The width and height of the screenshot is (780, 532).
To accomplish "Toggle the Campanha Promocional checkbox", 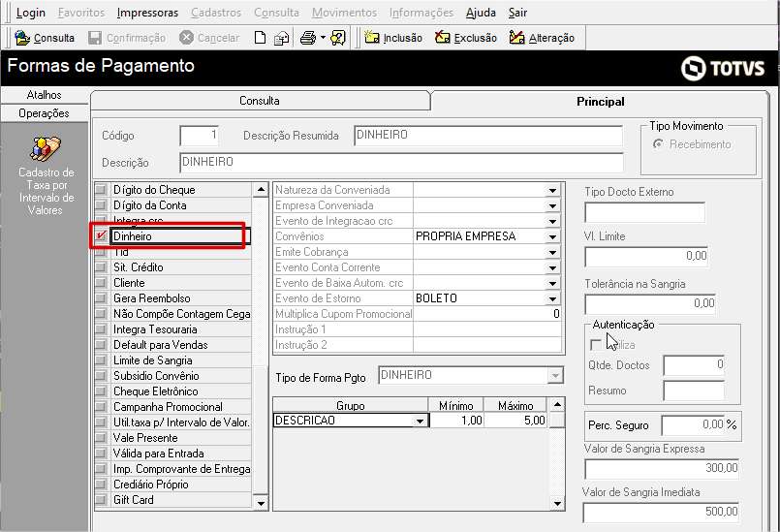I will pos(101,407).
